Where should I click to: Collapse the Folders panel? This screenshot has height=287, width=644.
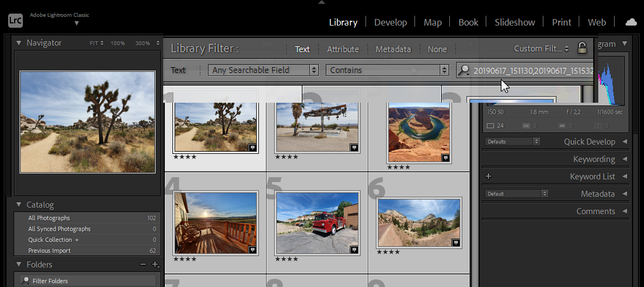[x=18, y=264]
